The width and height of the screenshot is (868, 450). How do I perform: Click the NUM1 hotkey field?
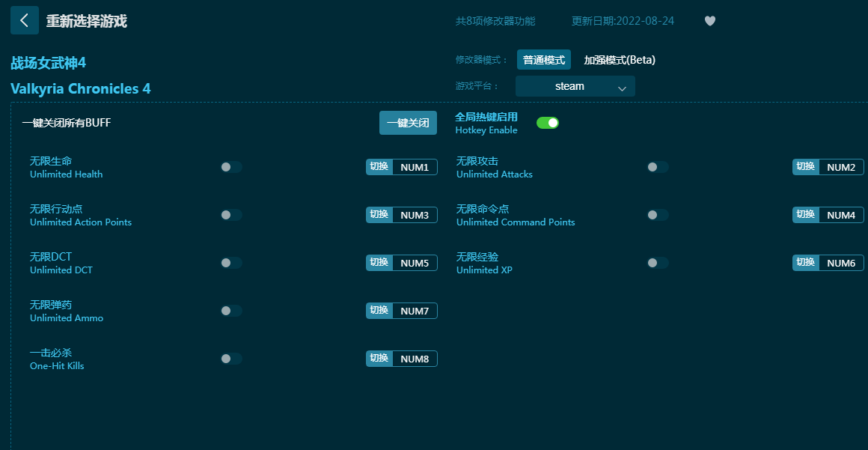(x=415, y=168)
